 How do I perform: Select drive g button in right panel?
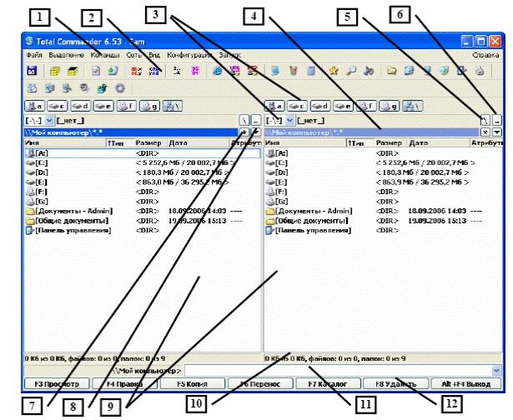tap(389, 106)
